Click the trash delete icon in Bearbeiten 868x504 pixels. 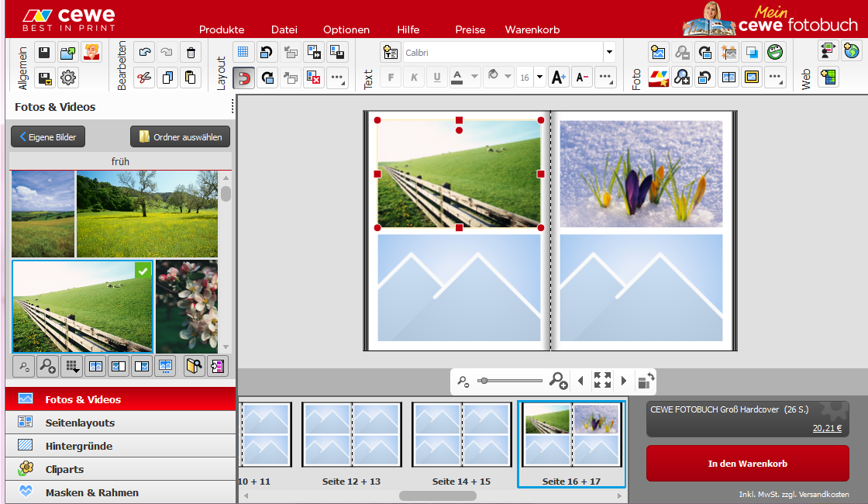191,53
